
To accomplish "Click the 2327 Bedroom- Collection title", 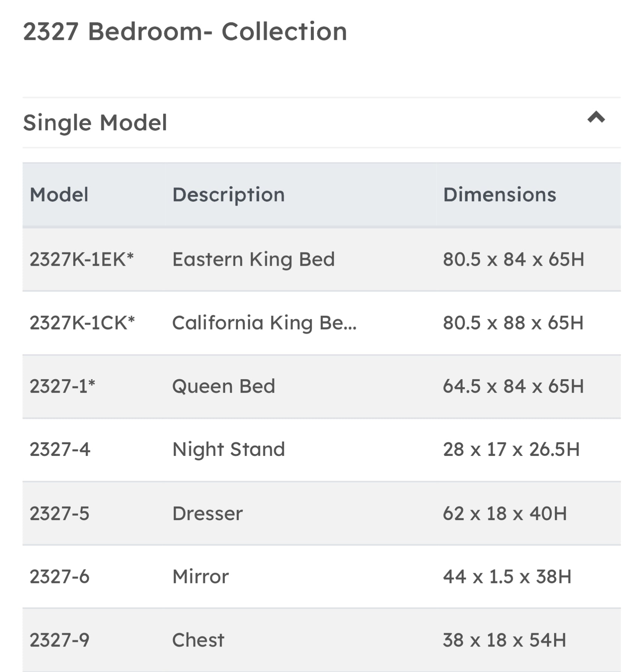I will 185,32.
